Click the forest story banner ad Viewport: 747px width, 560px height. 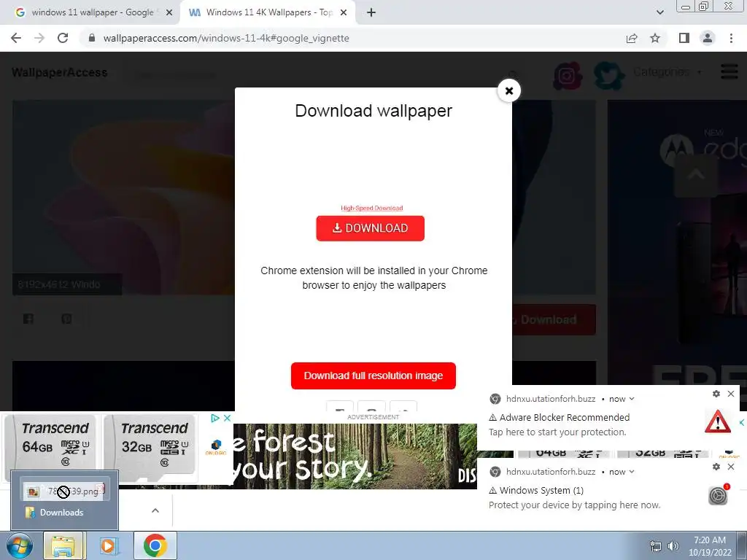[x=355, y=456]
